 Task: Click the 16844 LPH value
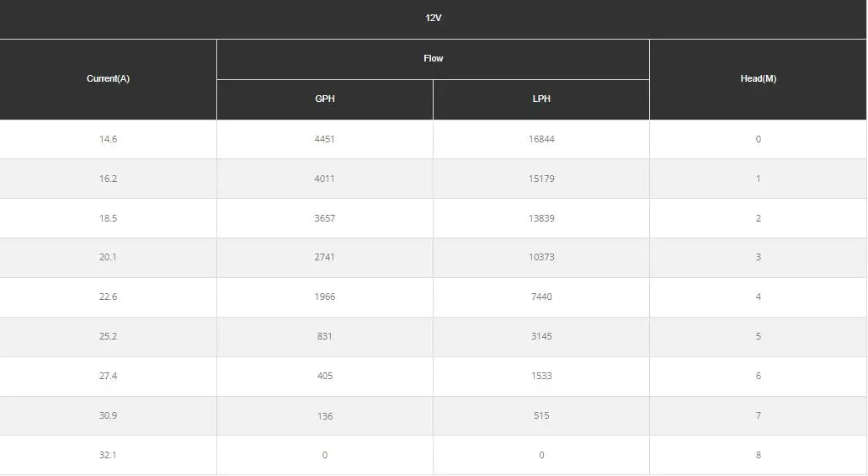tap(541, 139)
